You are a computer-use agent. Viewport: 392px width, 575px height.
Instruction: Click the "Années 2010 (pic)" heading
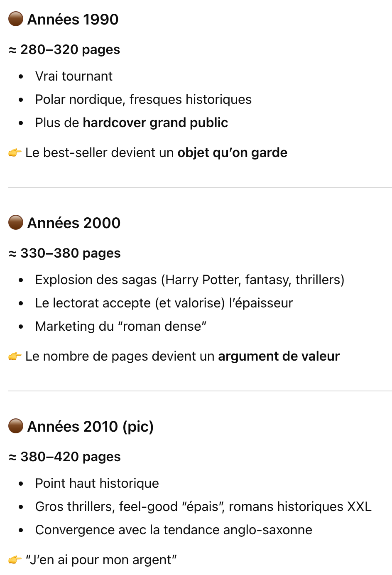(x=90, y=427)
